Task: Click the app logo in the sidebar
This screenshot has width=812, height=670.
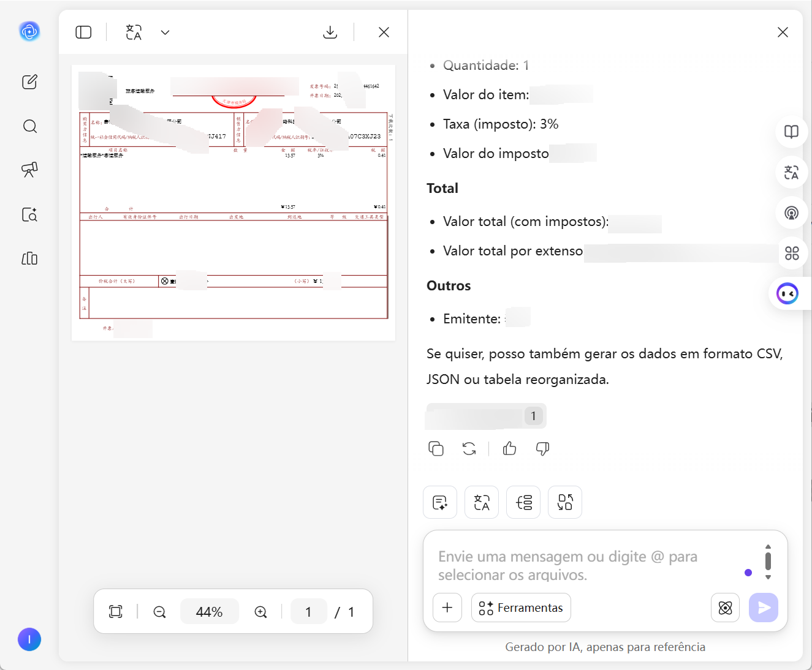Action: click(x=29, y=31)
